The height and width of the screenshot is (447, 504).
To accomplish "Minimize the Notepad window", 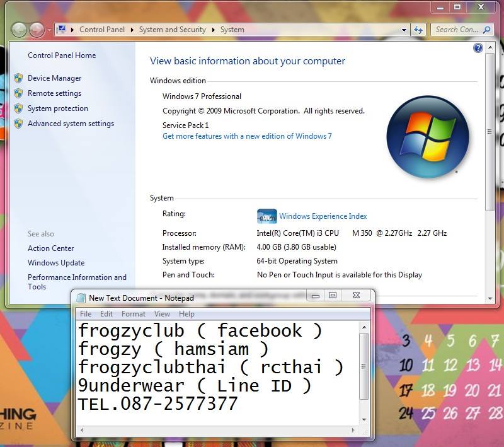I will [x=316, y=295].
